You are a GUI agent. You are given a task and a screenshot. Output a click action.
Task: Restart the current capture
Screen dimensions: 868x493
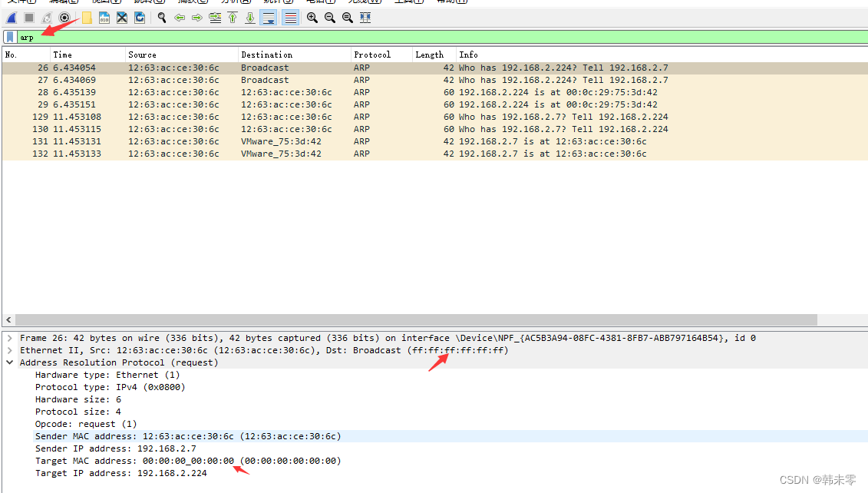[47, 17]
